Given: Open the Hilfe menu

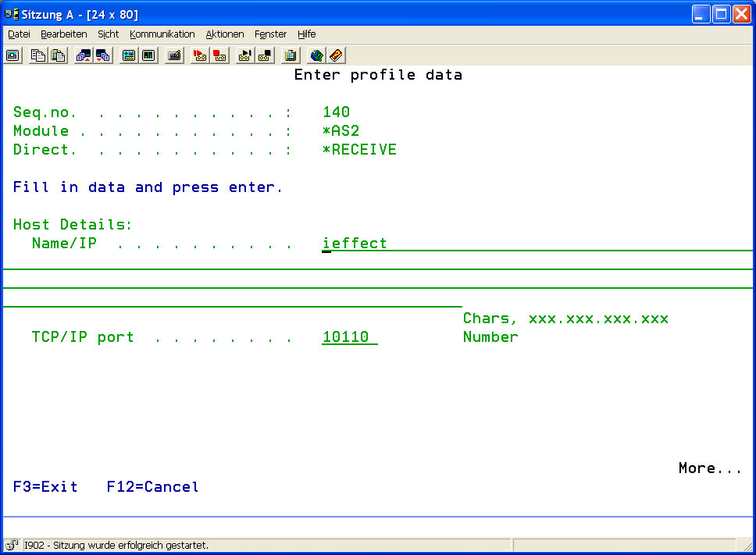Looking at the screenshot, I should pyautogui.click(x=306, y=34).
